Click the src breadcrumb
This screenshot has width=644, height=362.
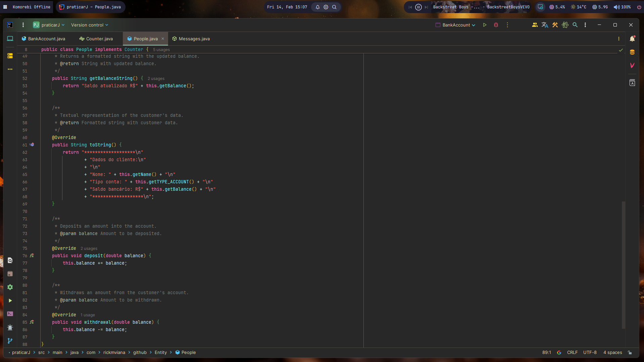pyautogui.click(x=41, y=352)
